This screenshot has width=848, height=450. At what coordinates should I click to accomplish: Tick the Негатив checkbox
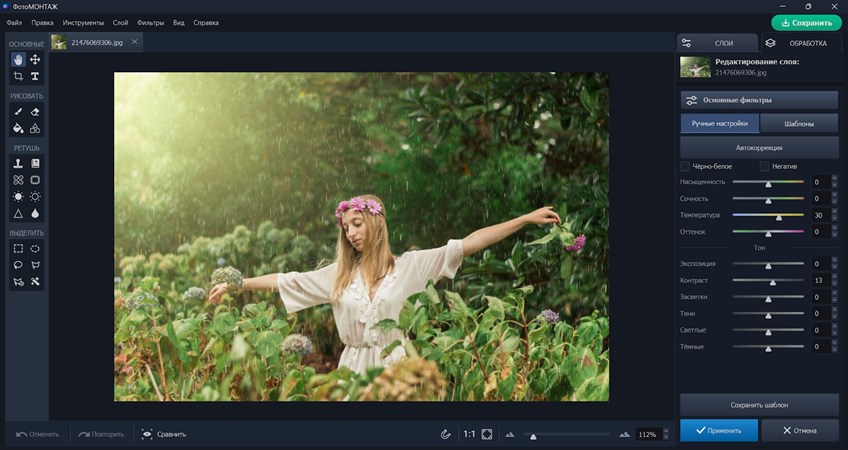[x=765, y=166]
